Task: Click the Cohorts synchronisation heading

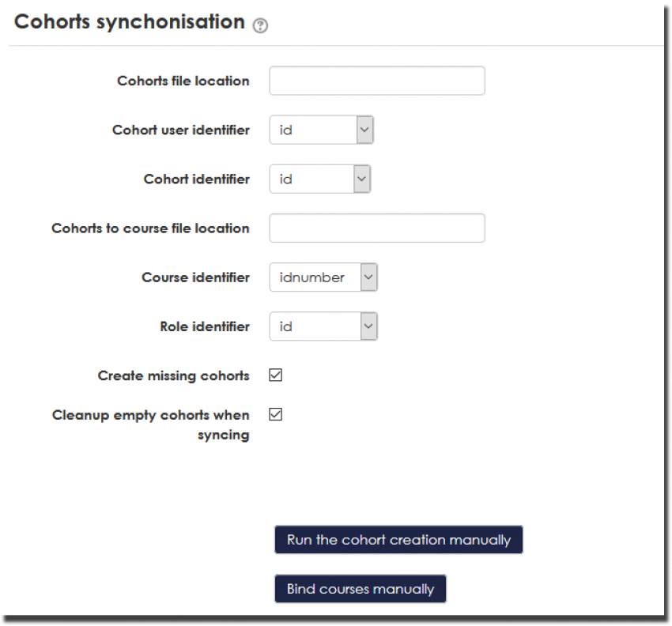Action: pyautogui.click(x=130, y=22)
